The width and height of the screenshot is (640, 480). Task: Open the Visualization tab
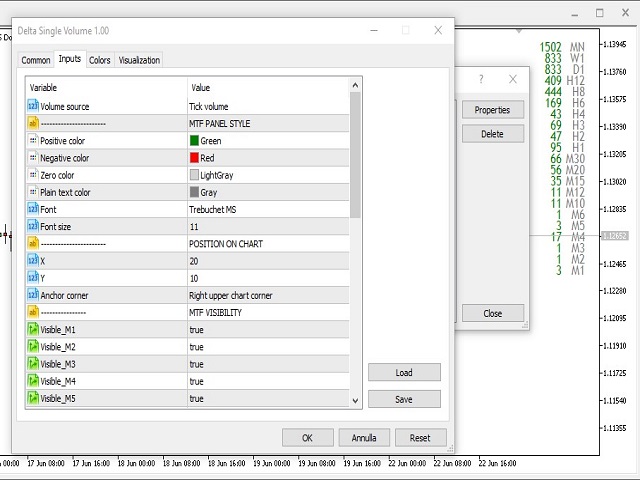click(x=139, y=60)
